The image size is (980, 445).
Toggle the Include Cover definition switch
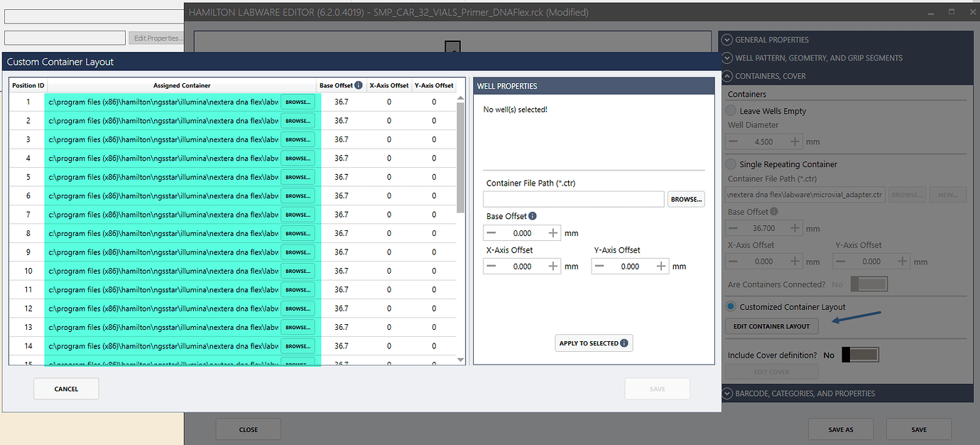click(x=861, y=354)
